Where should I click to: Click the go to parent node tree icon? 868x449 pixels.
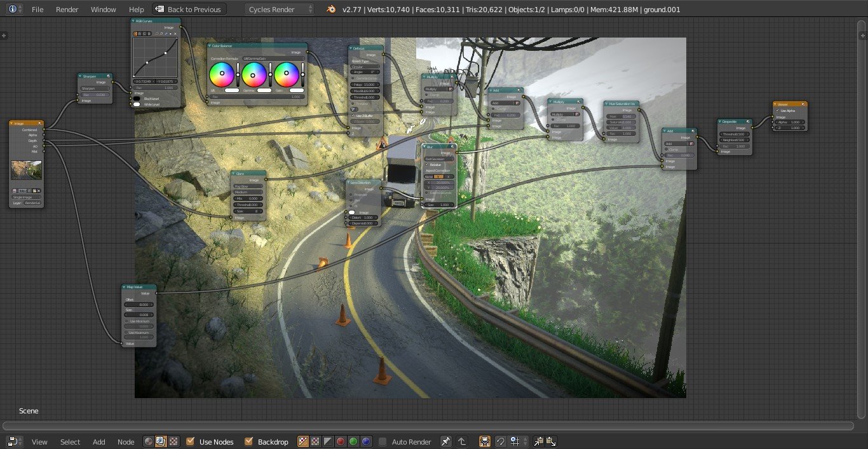pos(462,441)
